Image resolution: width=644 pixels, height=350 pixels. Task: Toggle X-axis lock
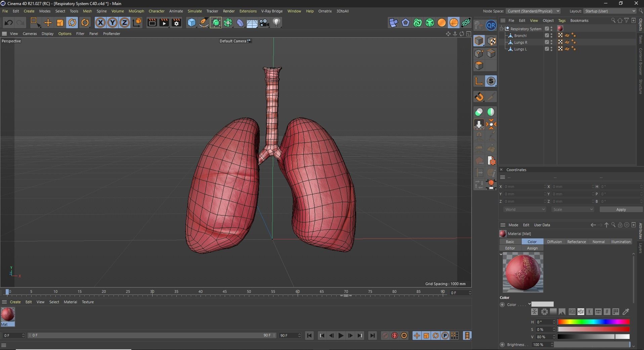pos(100,23)
